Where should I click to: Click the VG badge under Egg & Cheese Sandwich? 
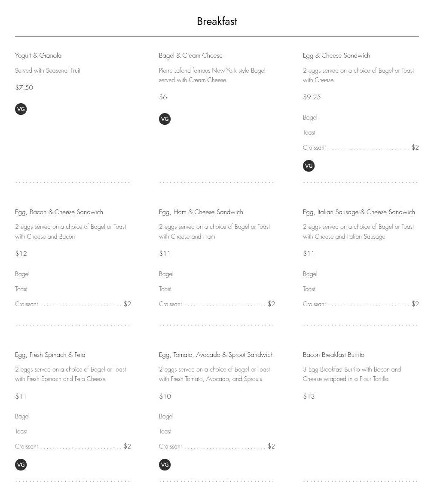309,166
